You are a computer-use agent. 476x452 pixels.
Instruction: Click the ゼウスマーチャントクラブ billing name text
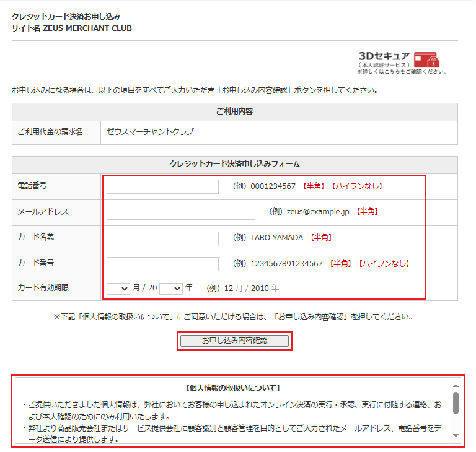(x=150, y=132)
